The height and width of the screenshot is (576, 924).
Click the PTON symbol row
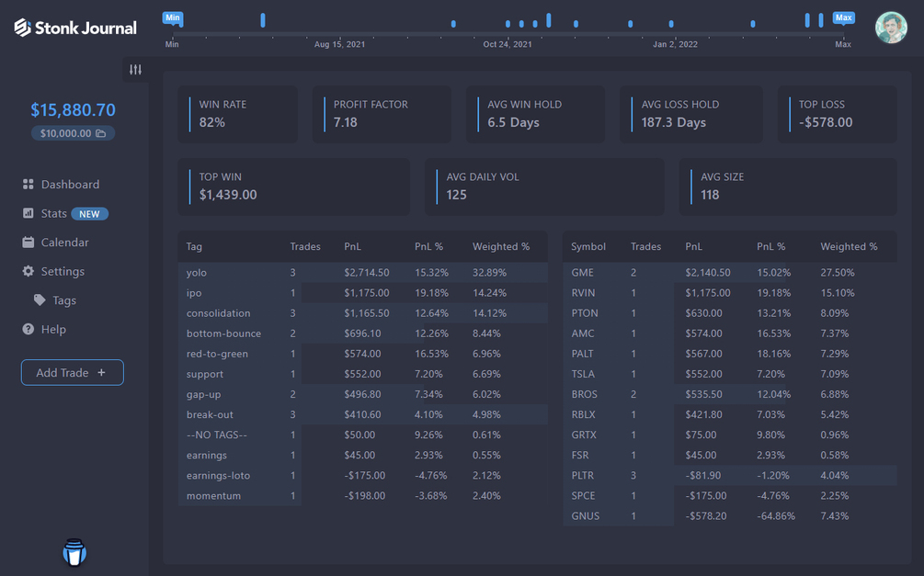pos(729,312)
